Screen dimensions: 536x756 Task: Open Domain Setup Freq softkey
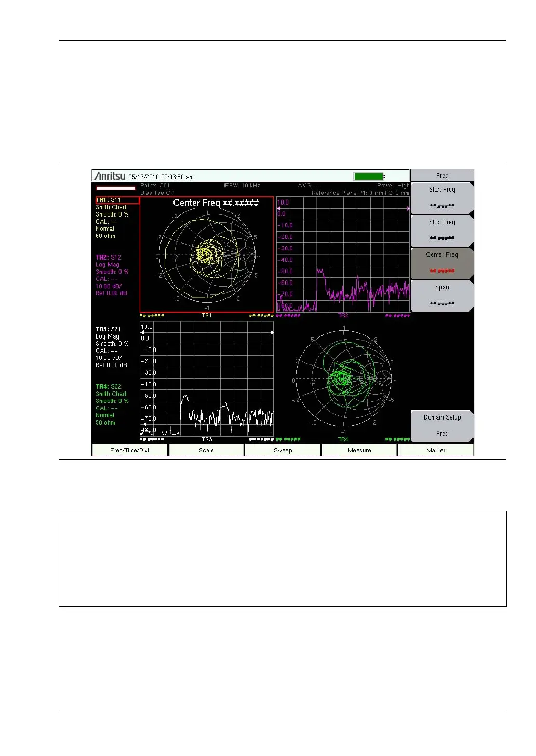pyautogui.click(x=442, y=426)
